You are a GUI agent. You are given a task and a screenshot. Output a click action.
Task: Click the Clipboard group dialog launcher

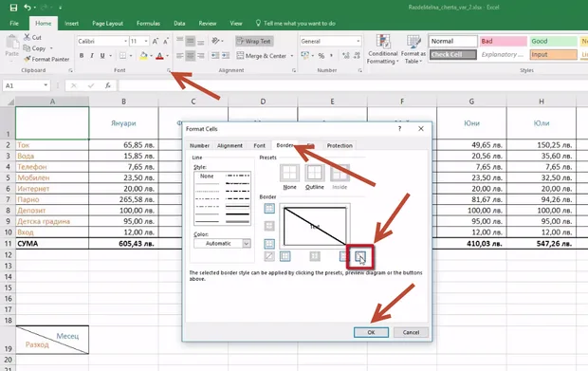coord(70,70)
